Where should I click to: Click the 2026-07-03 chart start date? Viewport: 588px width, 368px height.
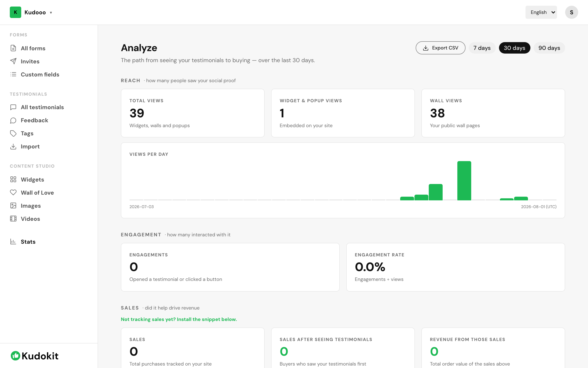pos(142,207)
